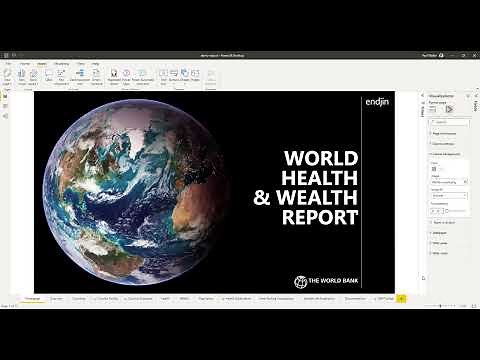Switch to the Modeling ribbon tab
480x360 pixels.
62,64
